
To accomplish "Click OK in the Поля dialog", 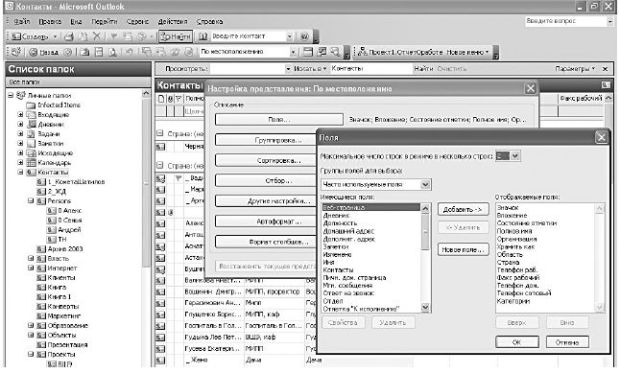I will tap(517, 342).
